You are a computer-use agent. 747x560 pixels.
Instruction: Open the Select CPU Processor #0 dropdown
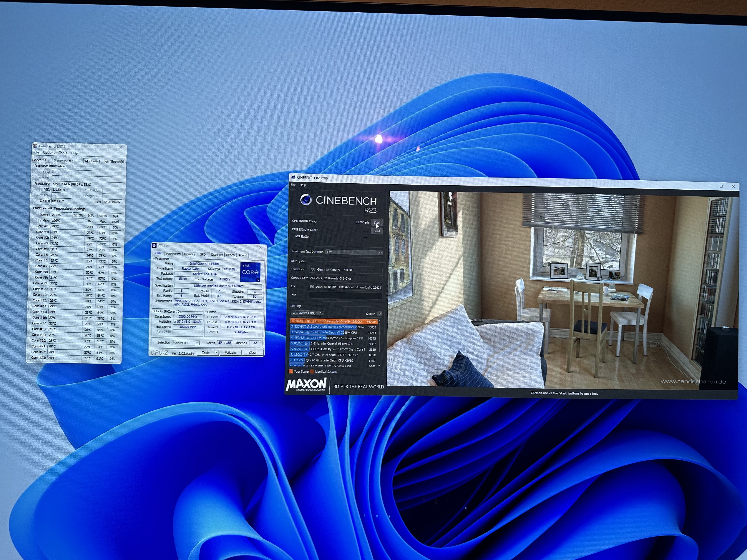(67, 161)
